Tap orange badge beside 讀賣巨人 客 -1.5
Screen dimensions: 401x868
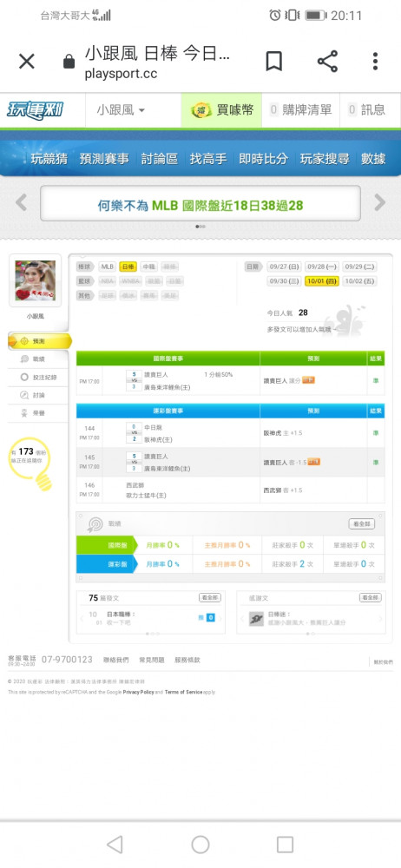click(313, 462)
